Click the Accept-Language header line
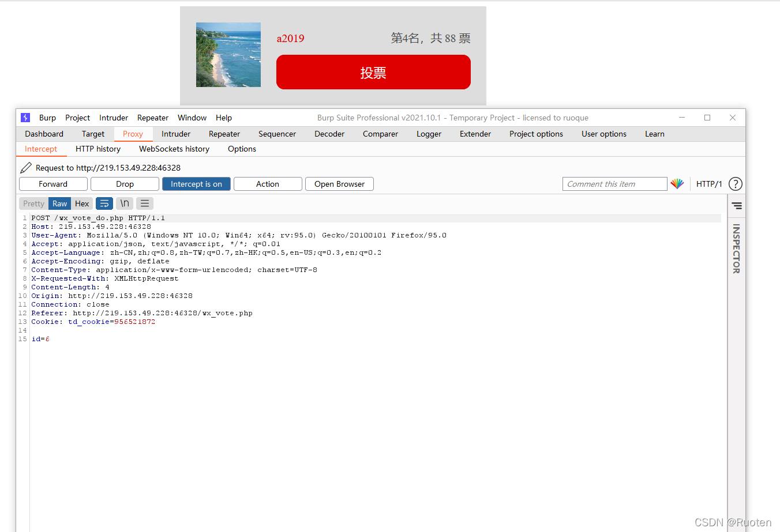 click(x=207, y=252)
